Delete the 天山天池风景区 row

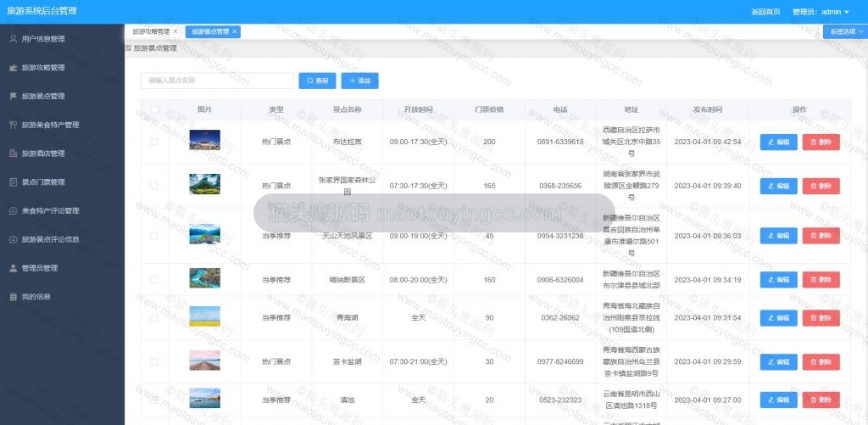(821, 236)
